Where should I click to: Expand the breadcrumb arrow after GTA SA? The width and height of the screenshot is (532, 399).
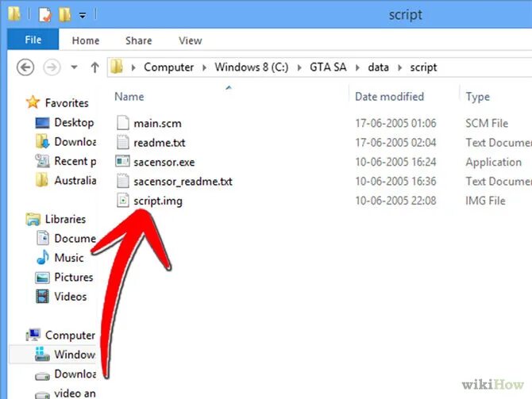357,67
